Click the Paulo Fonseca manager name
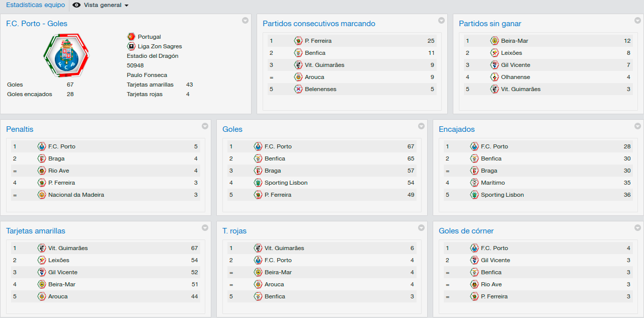The width and height of the screenshot is (644, 318). point(147,75)
